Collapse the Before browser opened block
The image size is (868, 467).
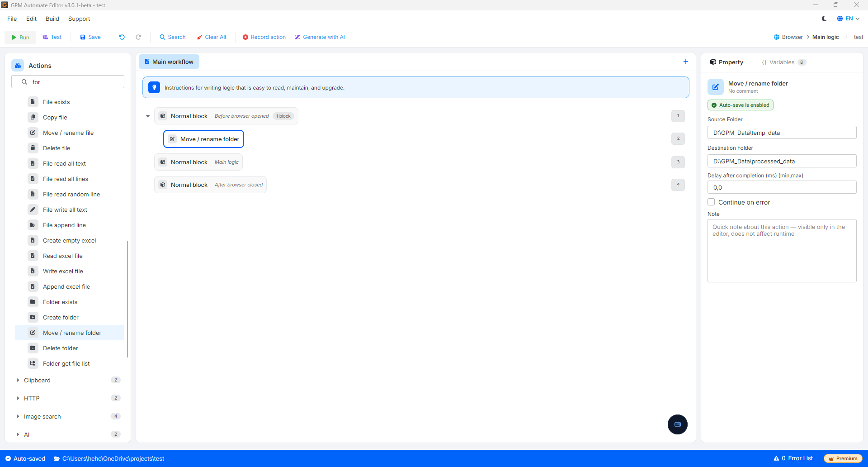[x=148, y=116]
